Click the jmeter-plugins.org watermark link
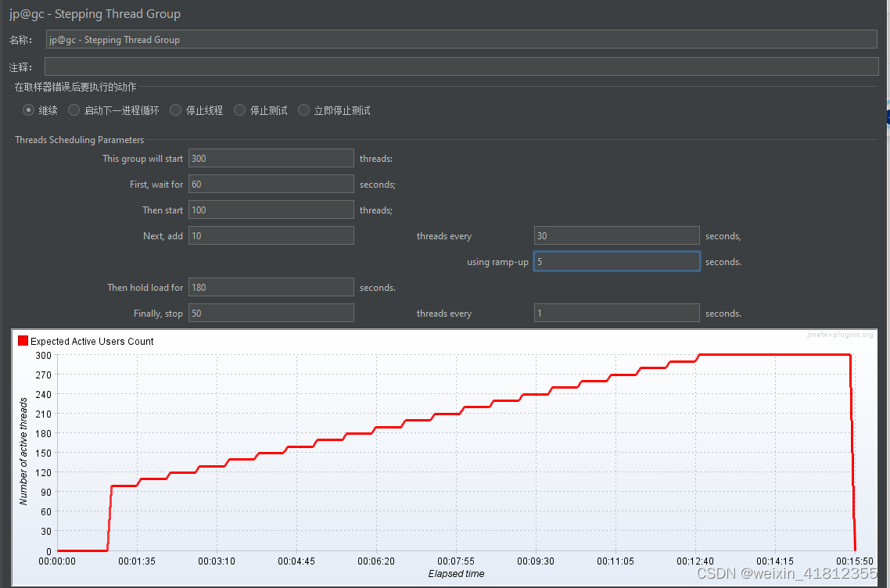Screen dimensions: 890x588 tap(842, 334)
